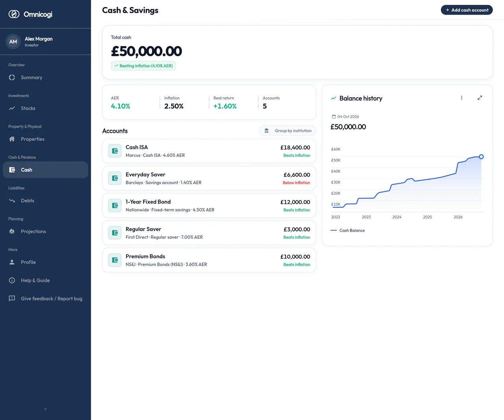Toggle Group by institution

[x=287, y=131]
